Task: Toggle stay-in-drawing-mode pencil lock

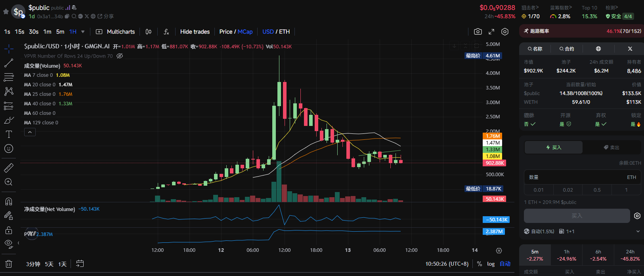Action: [9, 215]
